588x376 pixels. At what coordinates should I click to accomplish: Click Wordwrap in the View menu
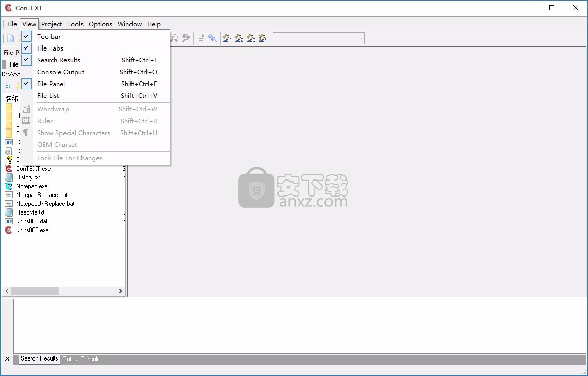tap(95, 109)
